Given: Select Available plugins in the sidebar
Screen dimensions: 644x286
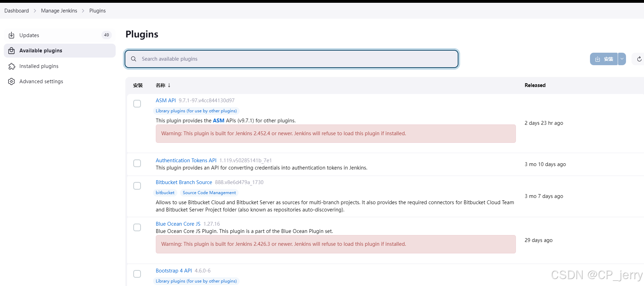Looking at the screenshot, I should 60,51.
